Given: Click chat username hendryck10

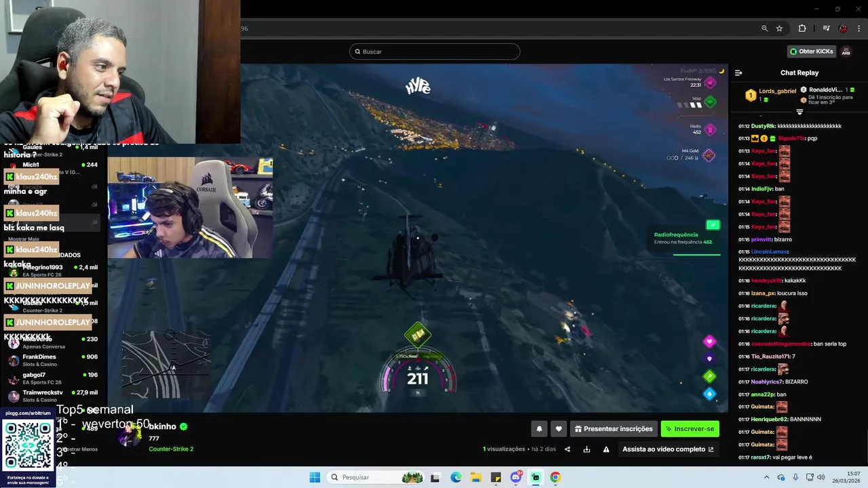Looking at the screenshot, I should [766, 281].
